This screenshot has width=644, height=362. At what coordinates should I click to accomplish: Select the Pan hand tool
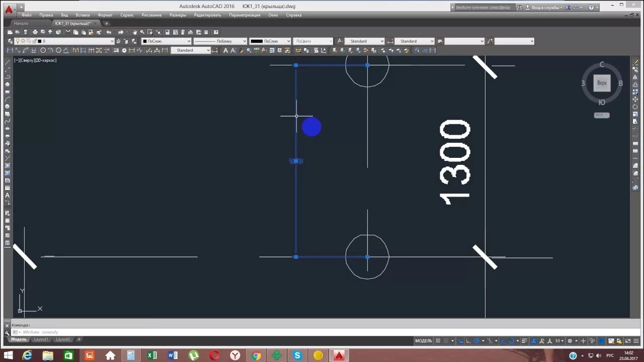click(135, 32)
